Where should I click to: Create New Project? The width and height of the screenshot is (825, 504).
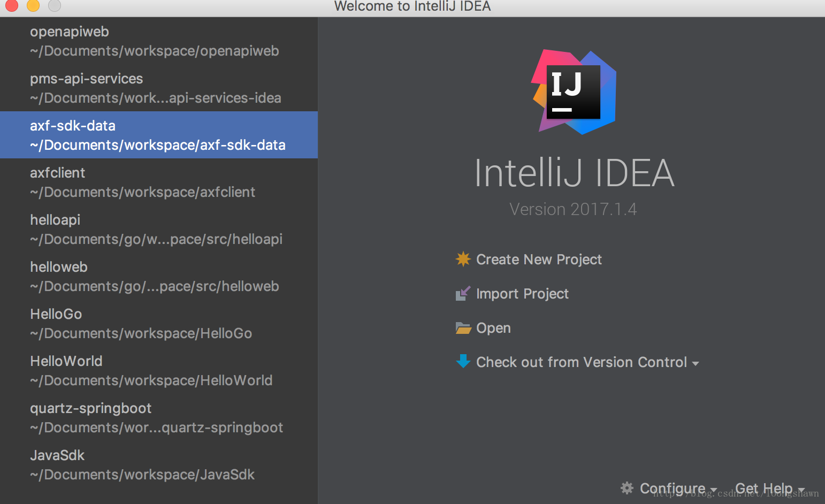[x=539, y=259]
